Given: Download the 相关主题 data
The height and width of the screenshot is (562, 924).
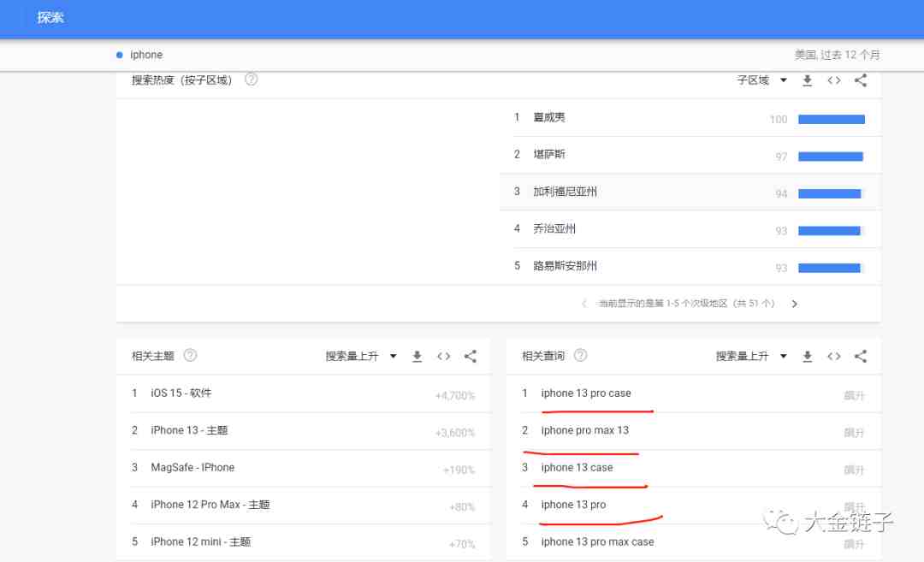Looking at the screenshot, I should tap(417, 357).
